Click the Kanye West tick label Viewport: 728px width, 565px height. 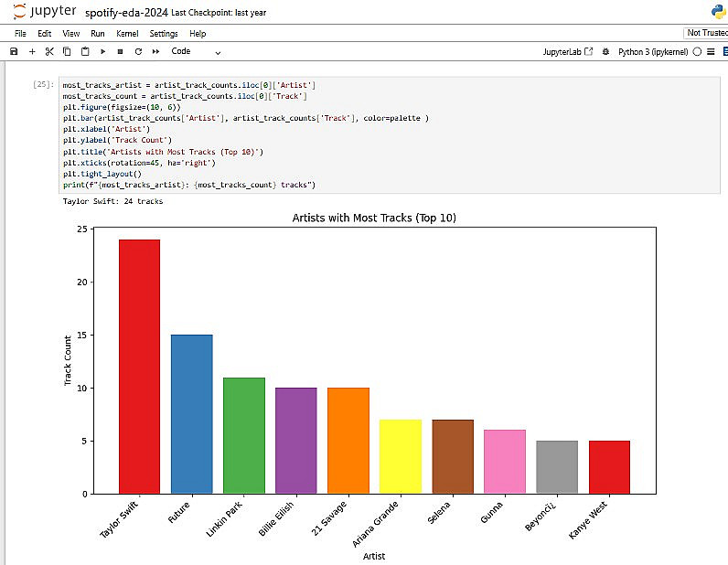(588, 520)
